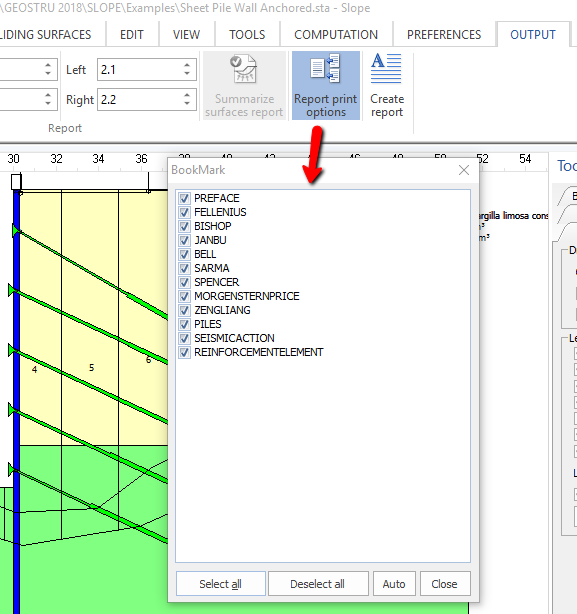The image size is (577, 614).
Task: Uncheck the PREFACE bookmark checkbox
Action: point(184,198)
